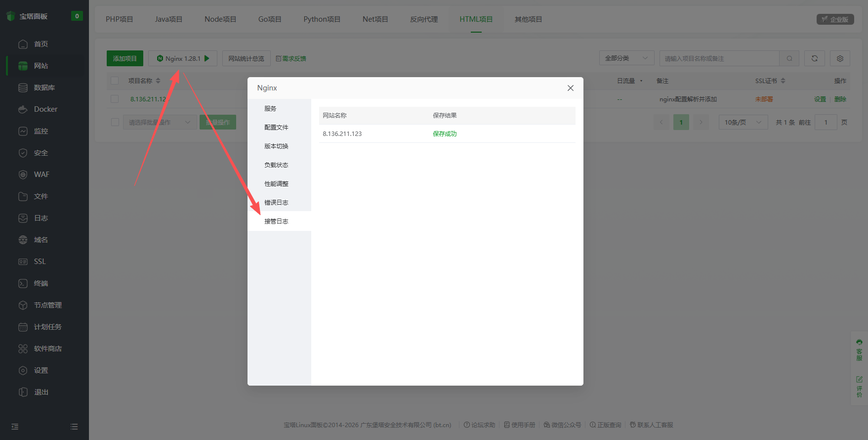This screenshot has height=440, width=868.
Task: Select 配置文件 in Nginx dialog menu
Action: [x=276, y=128]
